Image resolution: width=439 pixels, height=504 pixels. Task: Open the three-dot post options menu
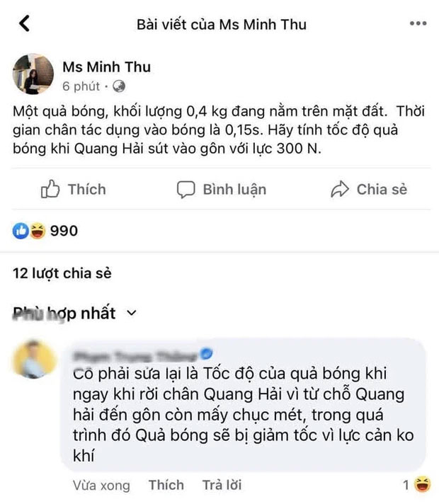click(x=418, y=23)
